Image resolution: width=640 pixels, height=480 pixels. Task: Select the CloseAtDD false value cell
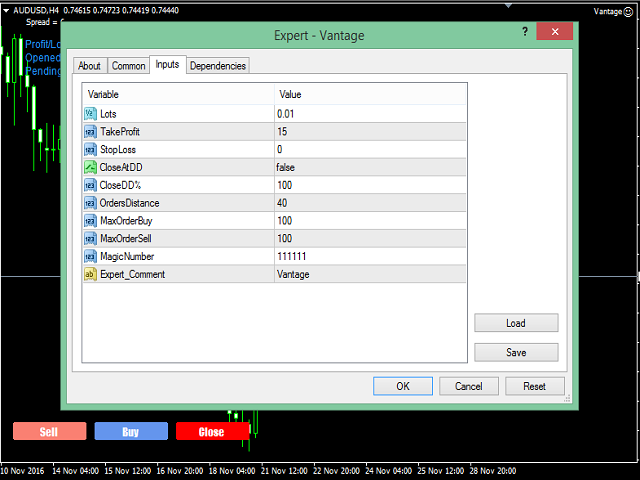(370, 167)
